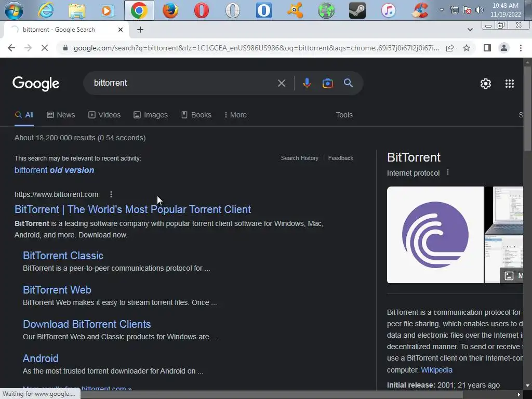Screen dimensions: 532x399
Task: Open Avast icon in the taskbar
Action: pos(295,10)
